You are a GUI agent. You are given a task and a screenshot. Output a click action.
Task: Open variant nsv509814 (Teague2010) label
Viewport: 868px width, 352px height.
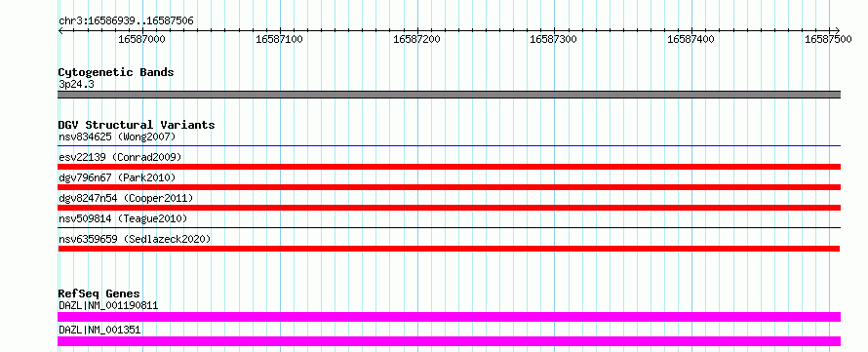click(123, 218)
